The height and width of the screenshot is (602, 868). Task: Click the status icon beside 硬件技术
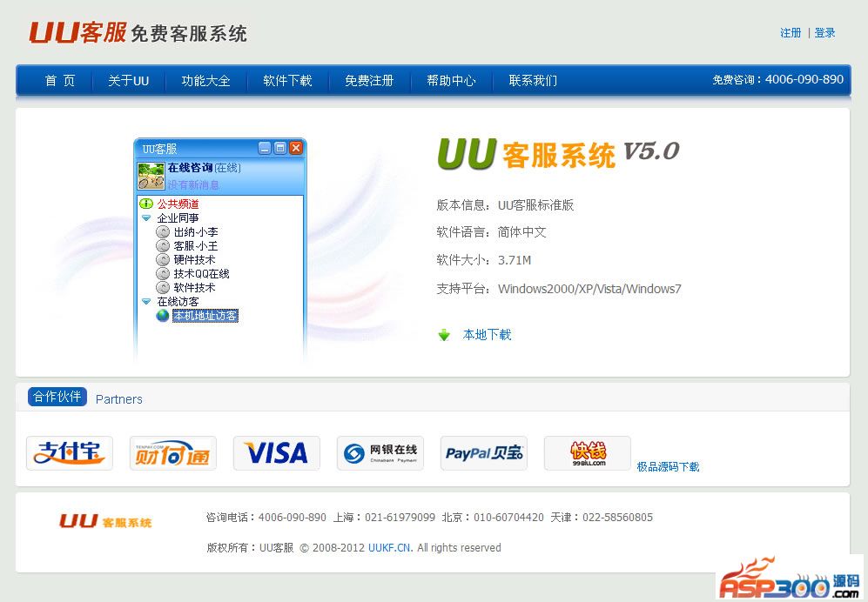click(163, 259)
